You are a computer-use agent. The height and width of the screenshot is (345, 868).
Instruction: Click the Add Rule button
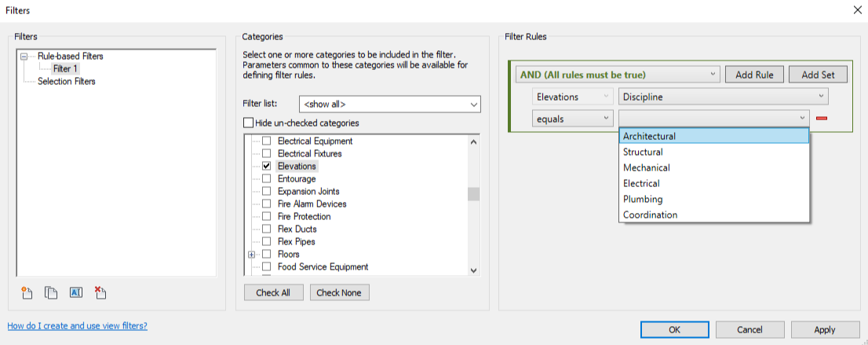tap(754, 75)
